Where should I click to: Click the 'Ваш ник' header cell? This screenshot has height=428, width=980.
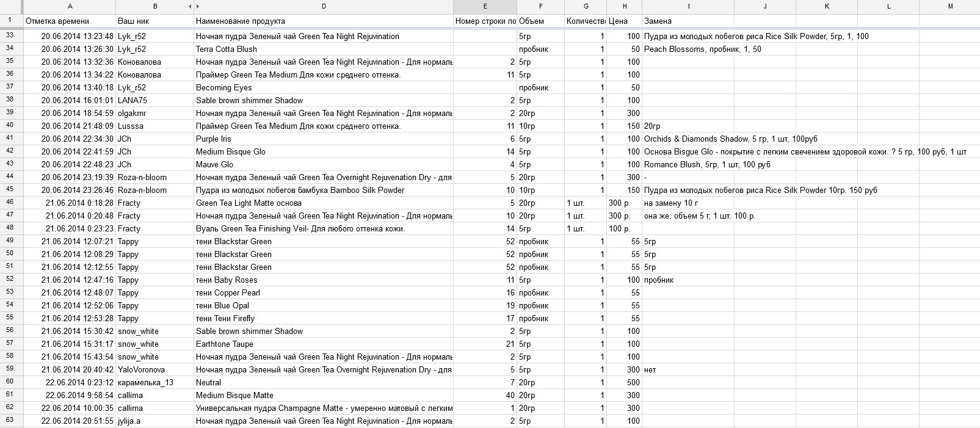pos(155,21)
